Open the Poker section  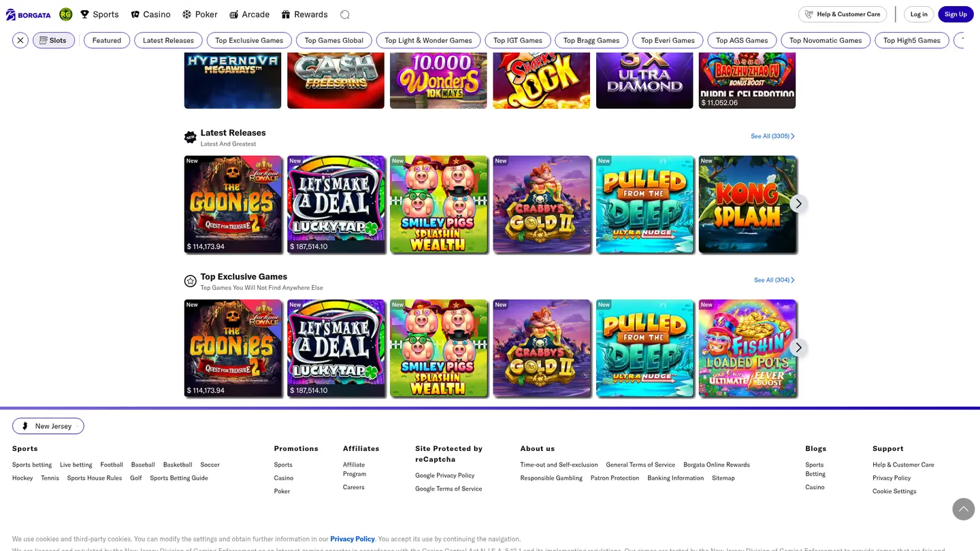tap(199, 14)
